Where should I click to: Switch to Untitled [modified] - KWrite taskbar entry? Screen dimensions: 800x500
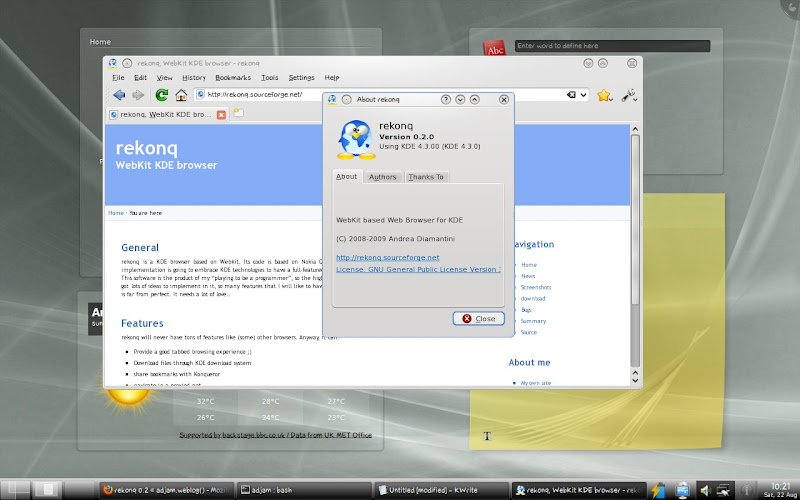coord(441,490)
